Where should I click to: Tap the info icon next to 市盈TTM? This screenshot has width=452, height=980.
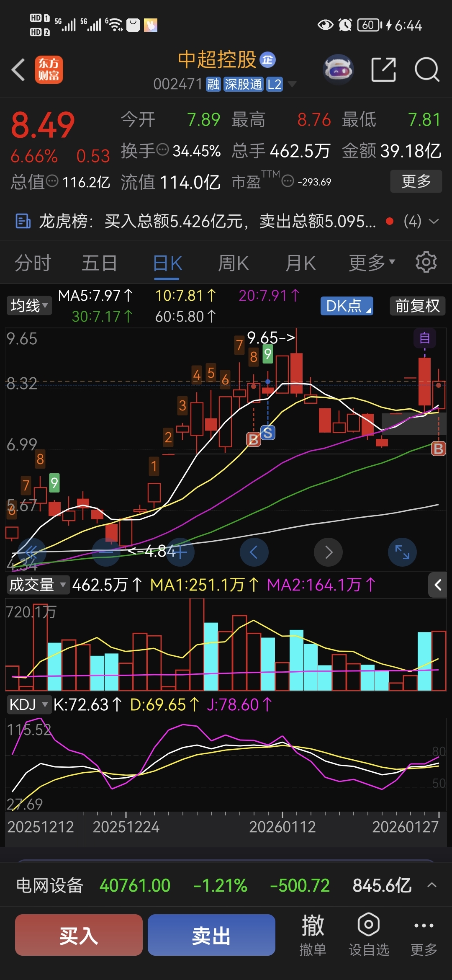point(288,181)
